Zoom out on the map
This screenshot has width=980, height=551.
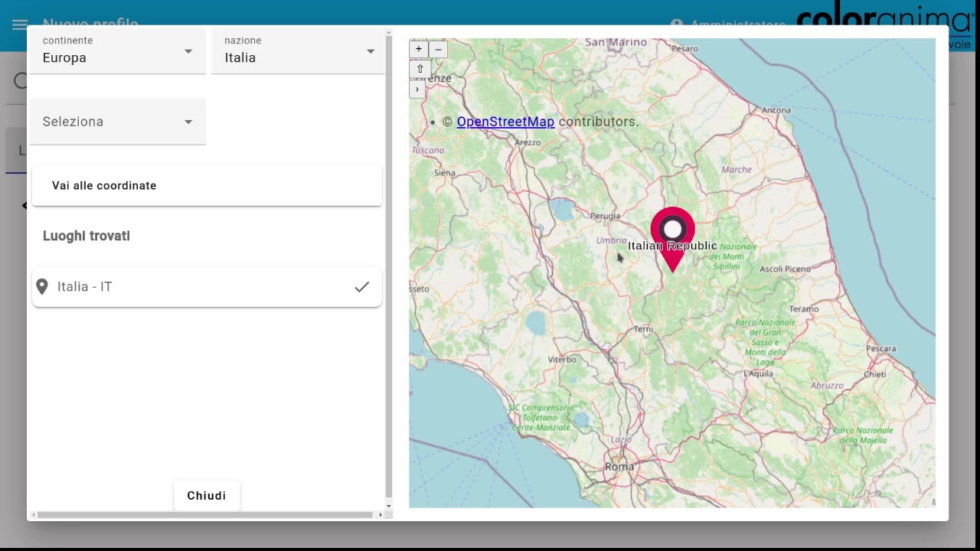[438, 49]
